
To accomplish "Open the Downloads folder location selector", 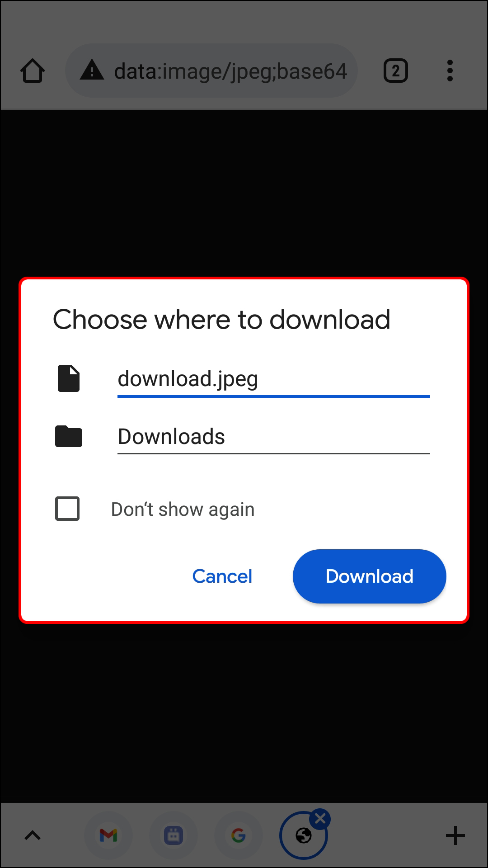I will click(274, 437).
